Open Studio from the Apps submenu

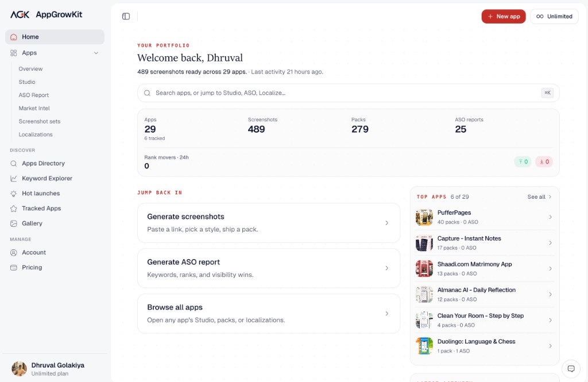coord(27,82)
